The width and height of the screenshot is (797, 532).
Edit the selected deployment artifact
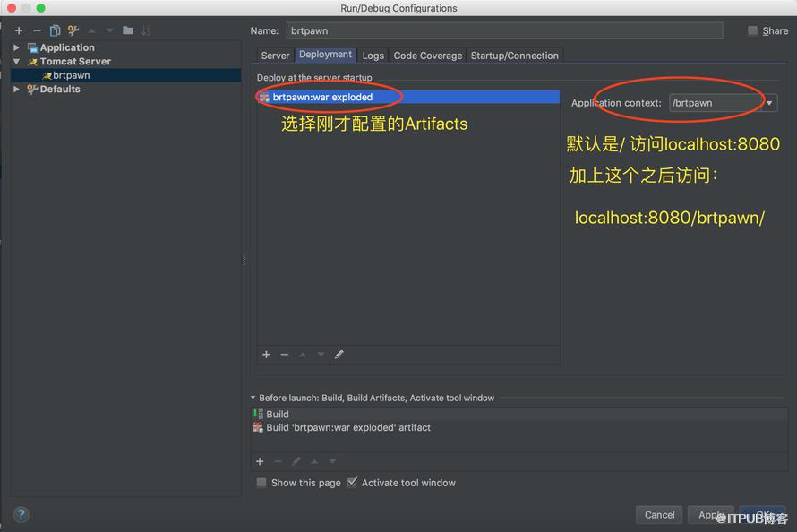pyautogui.click(x=339, y=354)
